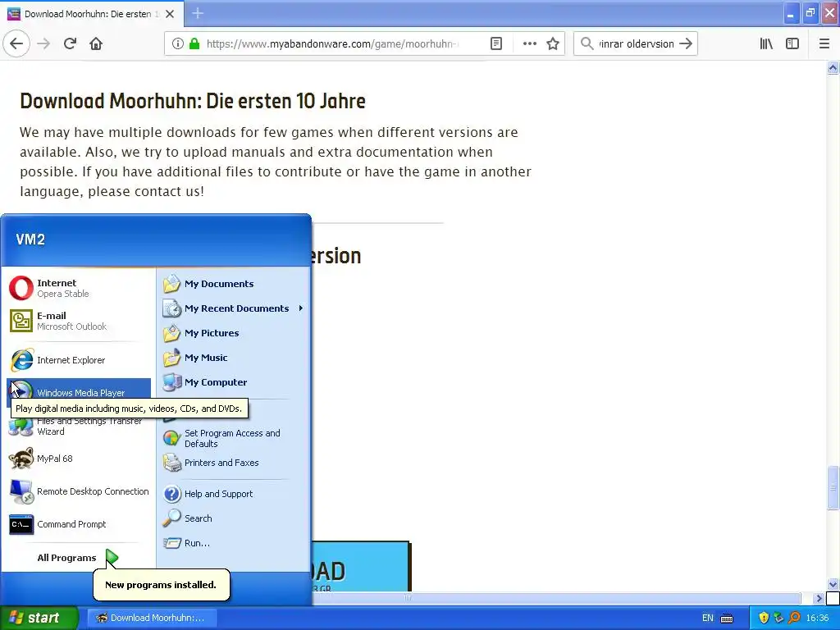Toggle reader view in address bar
840x630 pixels.
tap(496, 43)
